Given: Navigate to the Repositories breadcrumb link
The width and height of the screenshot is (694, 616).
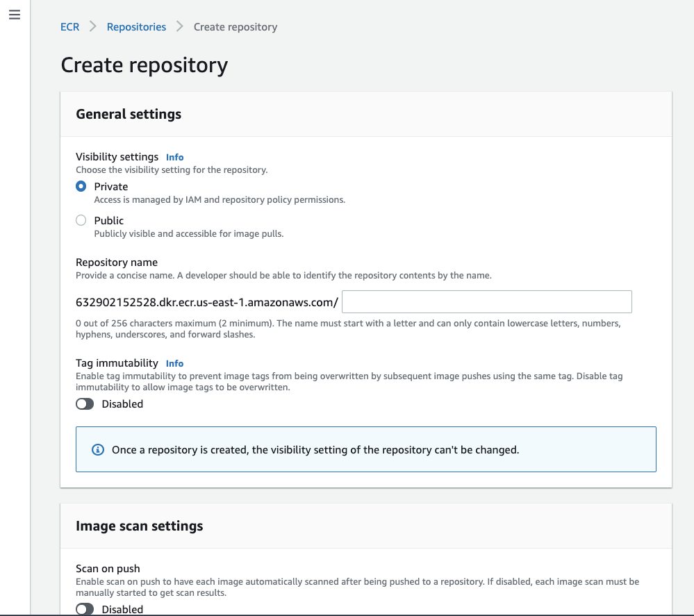Looking at the screenshot, I should [136, 26].
